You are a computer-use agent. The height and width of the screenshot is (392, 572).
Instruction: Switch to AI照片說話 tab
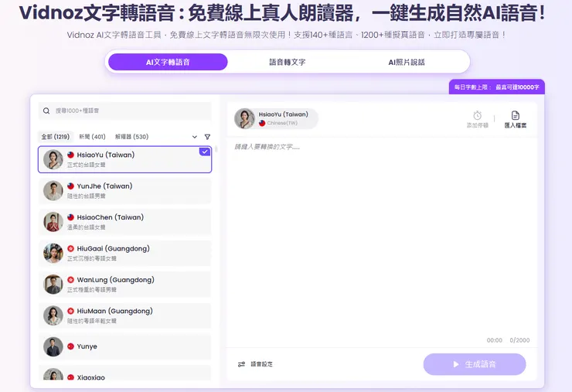[x=407, y=62]
